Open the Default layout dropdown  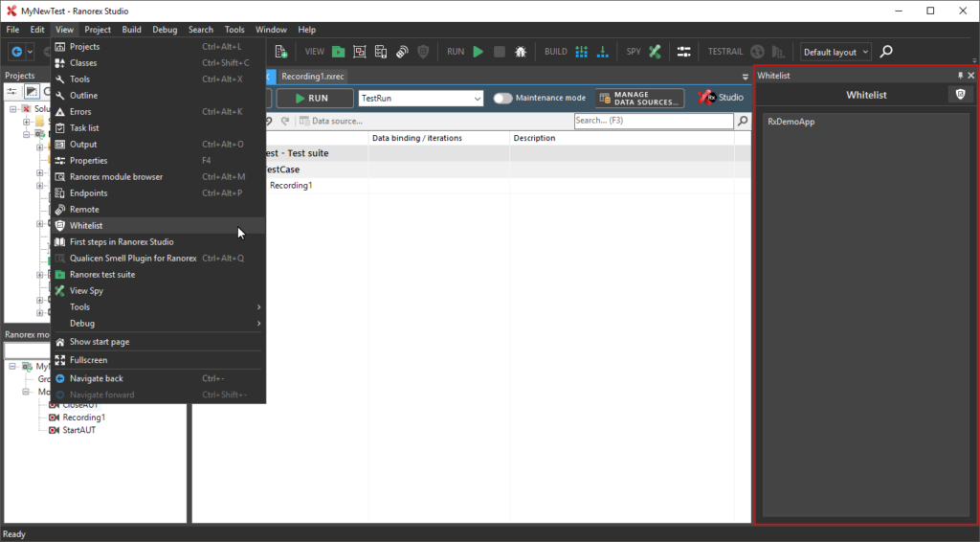tap(835, 52)
